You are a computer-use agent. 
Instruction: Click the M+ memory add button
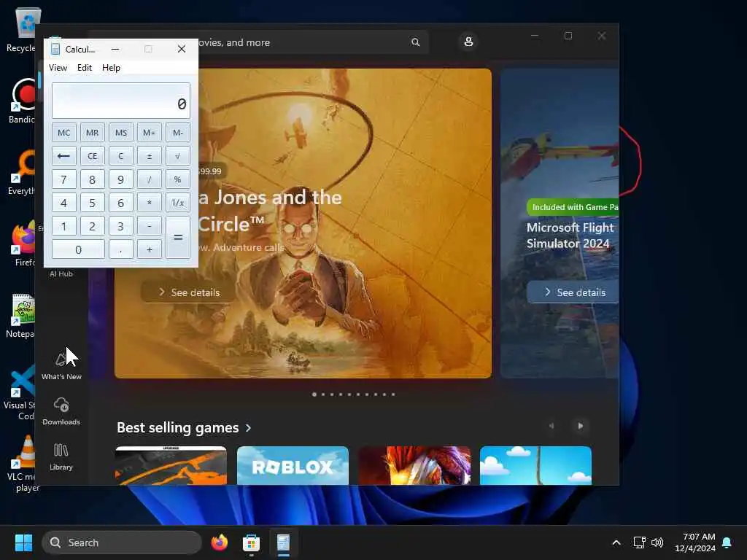149,133
